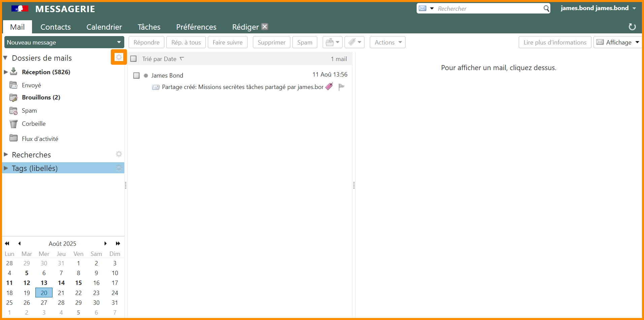Screen dimensions: 644x320
Task: Click the Supprimer button
Action: 271,42
